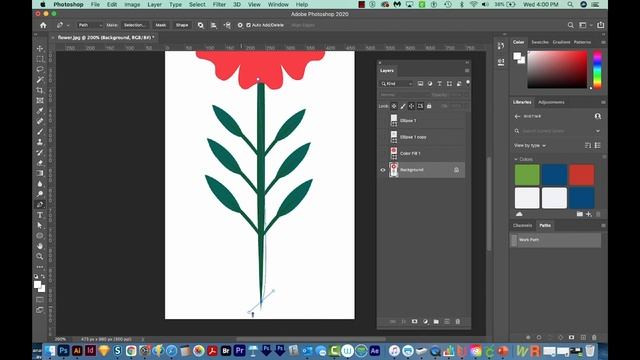Viewport: 640px width, 360px height.
Task: Select the Magic Wand tool
Action: click(x=40, y=80)
